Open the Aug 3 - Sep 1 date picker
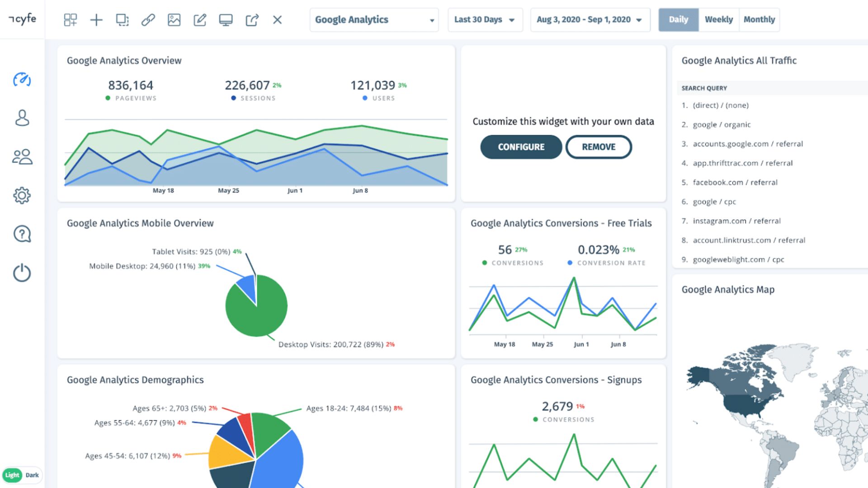 pyautogui.click(x=589, y=19)
